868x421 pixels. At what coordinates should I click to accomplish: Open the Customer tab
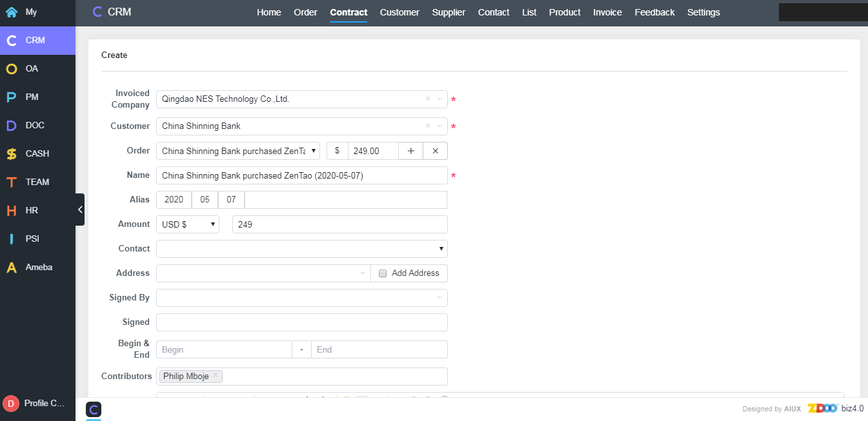[399, 12]
